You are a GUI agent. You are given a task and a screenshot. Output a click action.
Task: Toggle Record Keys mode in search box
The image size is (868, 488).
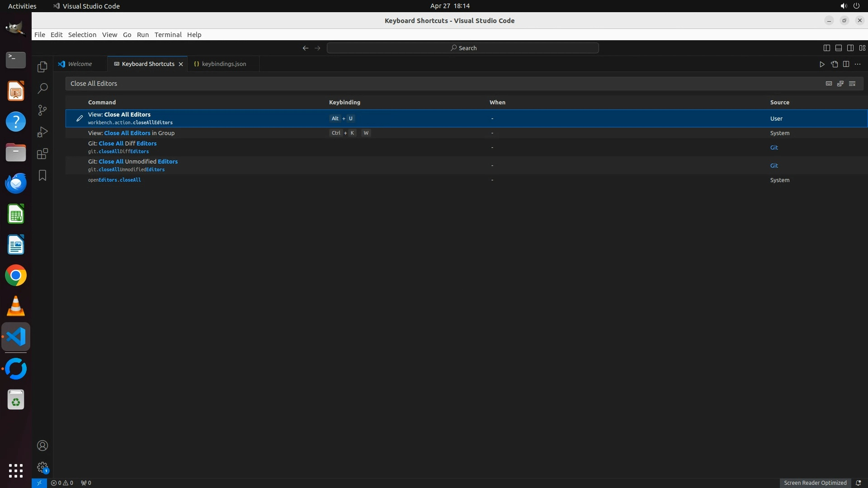(829, 84)
